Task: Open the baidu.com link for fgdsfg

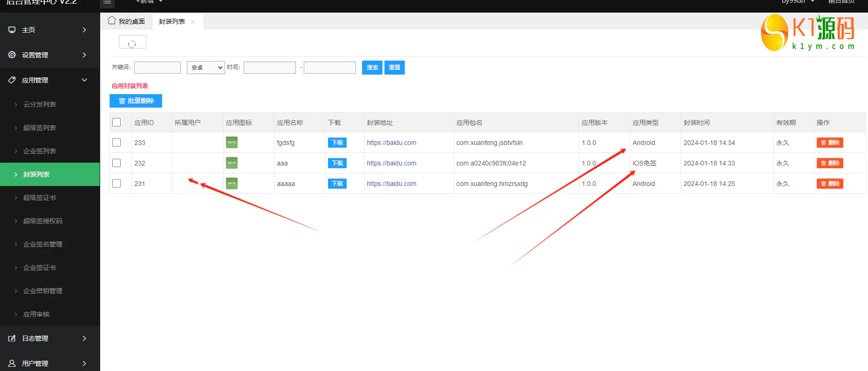Action: point(391,143)
